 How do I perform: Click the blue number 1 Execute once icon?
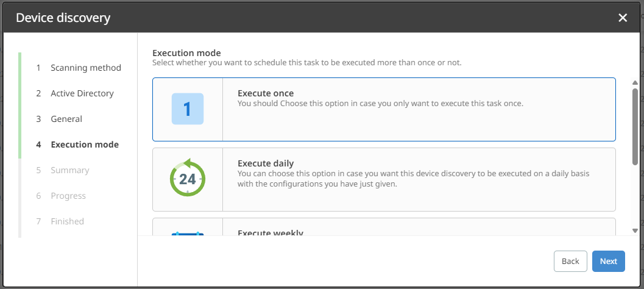click(188, 109)
